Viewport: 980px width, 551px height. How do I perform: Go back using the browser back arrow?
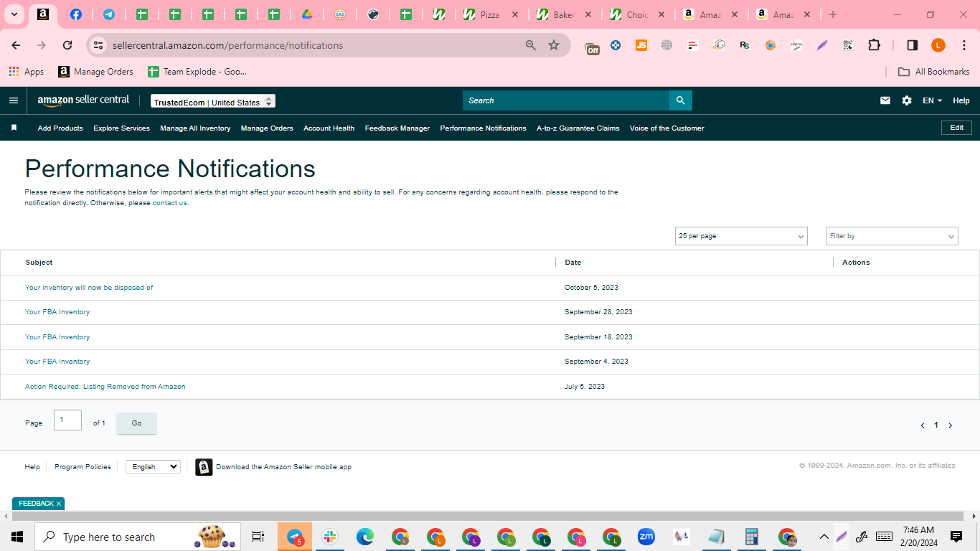16,45
